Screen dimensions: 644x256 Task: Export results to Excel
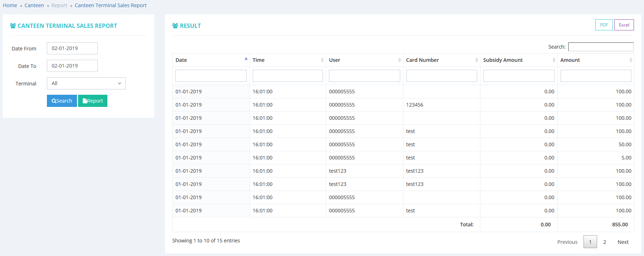(624, 25)
